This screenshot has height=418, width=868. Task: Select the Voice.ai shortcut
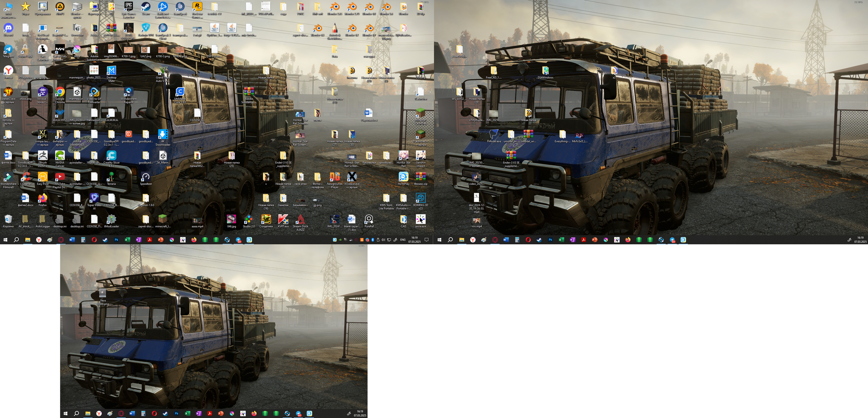(42, 95)
